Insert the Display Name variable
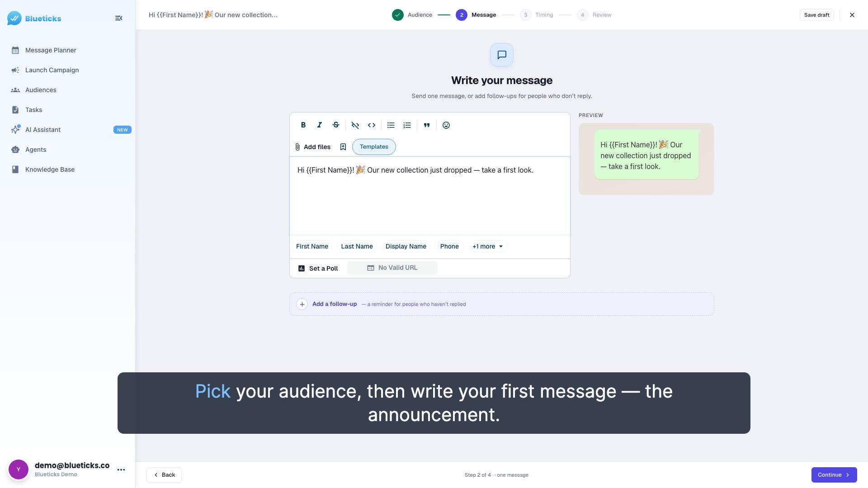Image resolution: width=868 pixels, height=488 pixels. click(x=406, y=246)
